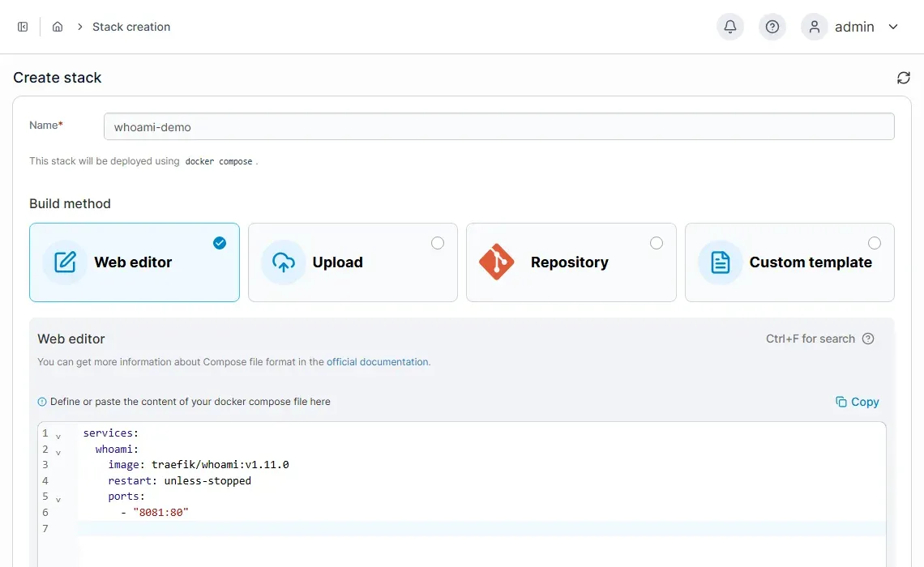Select the Upload radio option
Viewport: 924px width, 567px height.
[x=437, y=243]
